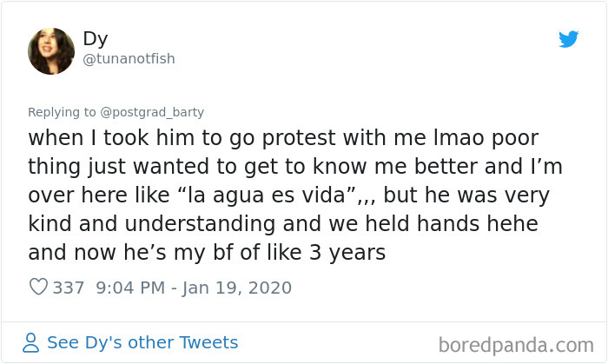Screen dimensions: 608x364
Task: Click the phrase "held hands hehe"
Action: coord(452,223)
